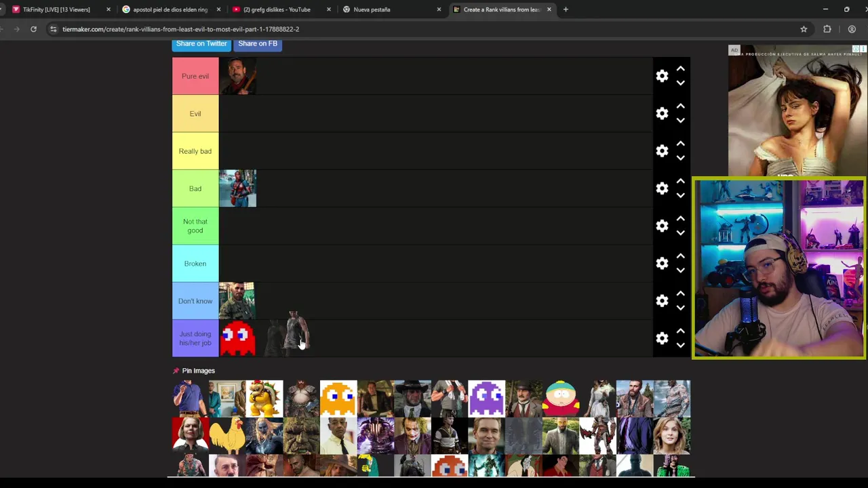
Task: Move Evil row up with arrow
Action: 681,106
